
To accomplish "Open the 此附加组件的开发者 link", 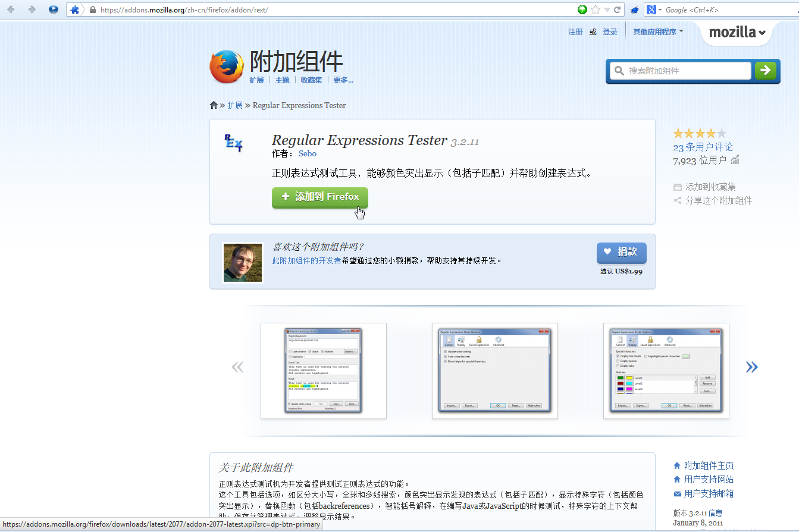I will pyautogui.click(x=306, y=260).
